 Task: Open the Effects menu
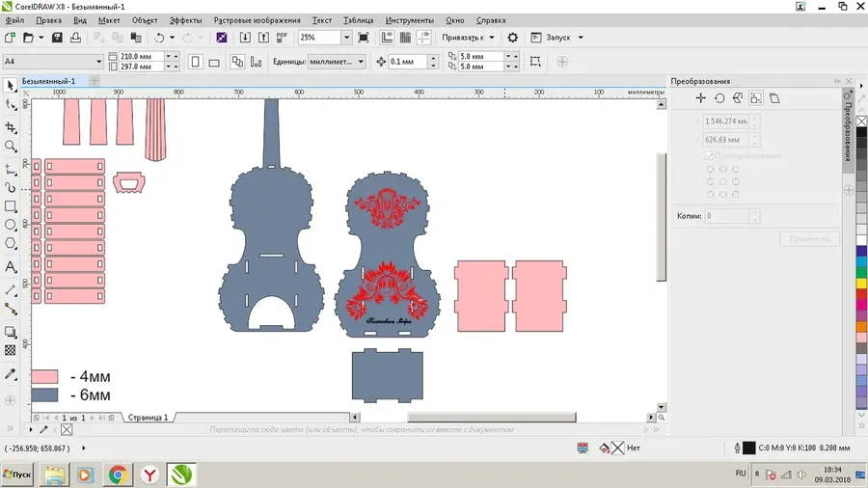(185, 20)
